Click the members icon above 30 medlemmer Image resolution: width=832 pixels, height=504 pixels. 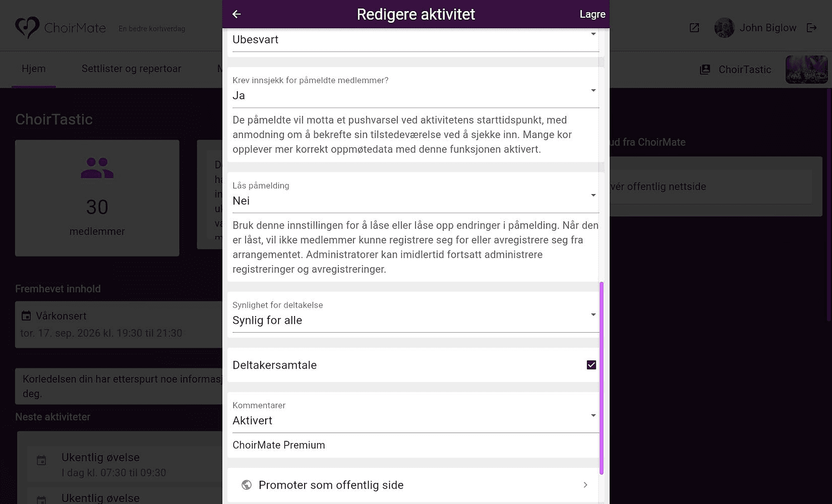[97, 168]
